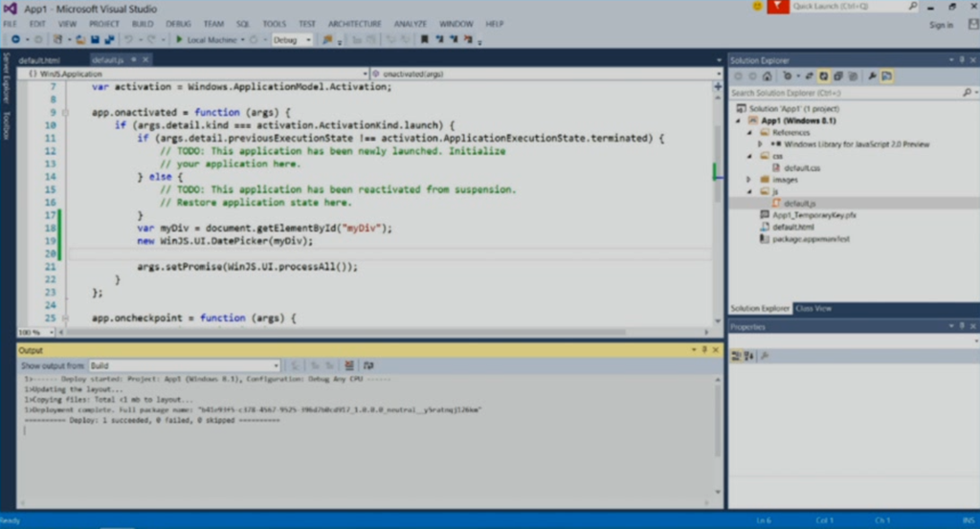Screen dimensions: 980x529
Task: Click the Sign in link
Action: point(941,25)
